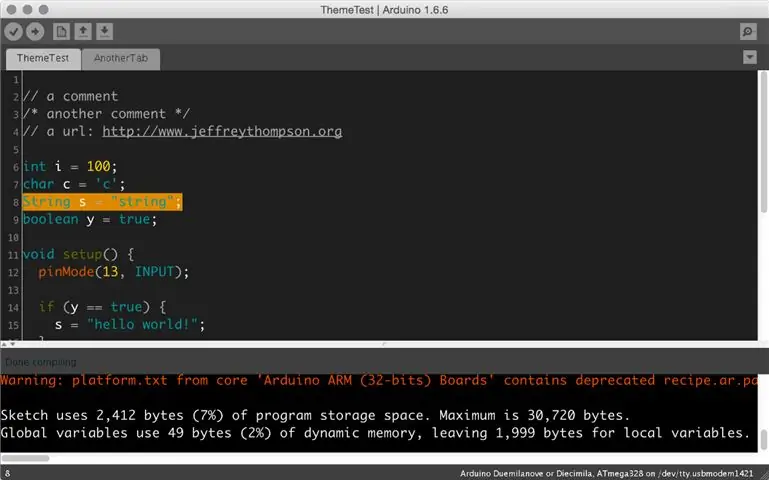Create a new sketch with the page icon
This screenshot has width=769, height=480.
(x=61, y=32)
